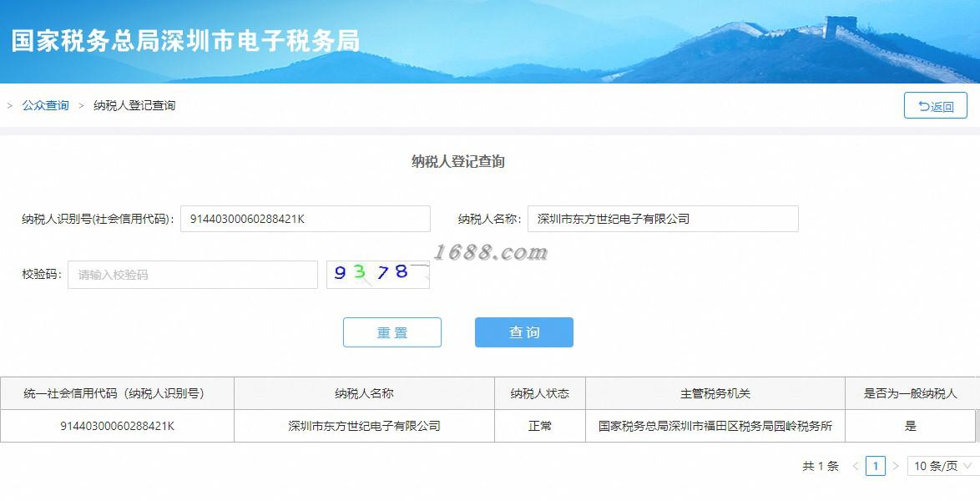This screenshot has width=980, height=501.
Task: Select the 深圳市东方世纪电子有限公司 table cell
Action: point(365,426)
